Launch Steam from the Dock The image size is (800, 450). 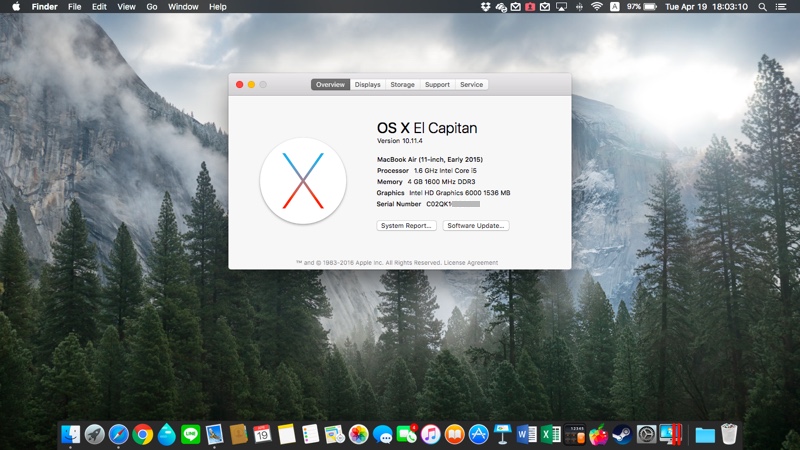(x=622, y=435)
